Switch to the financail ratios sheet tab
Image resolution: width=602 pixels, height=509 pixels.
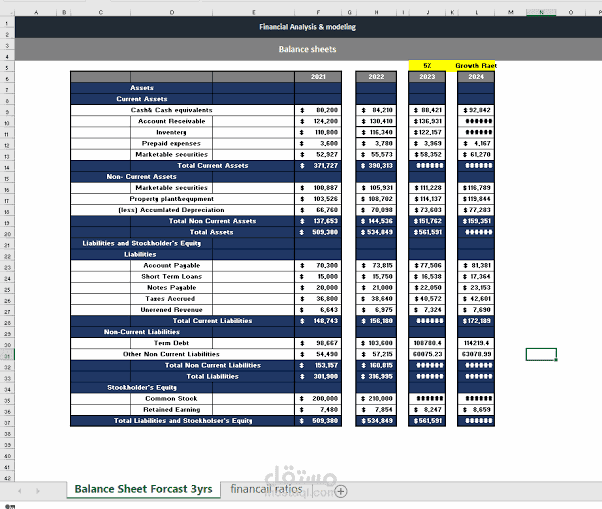pyautogui.click(x=266, y=489)
